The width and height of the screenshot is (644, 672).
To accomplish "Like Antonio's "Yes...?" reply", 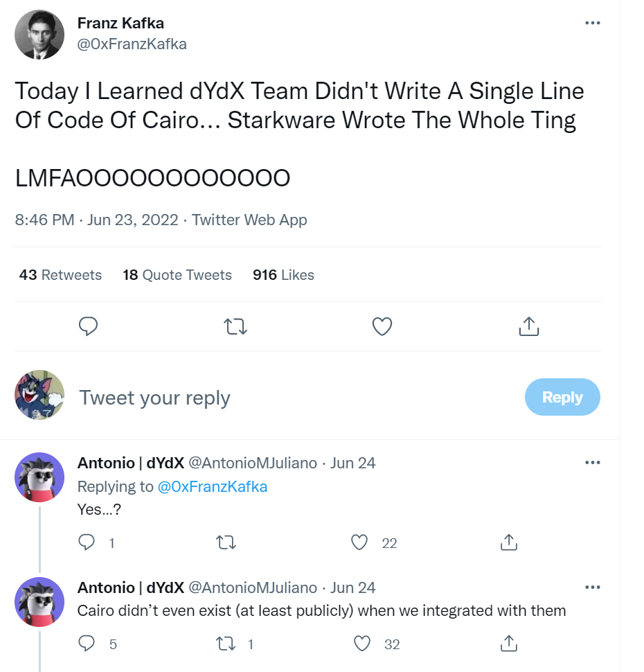I will coord(359,542).
